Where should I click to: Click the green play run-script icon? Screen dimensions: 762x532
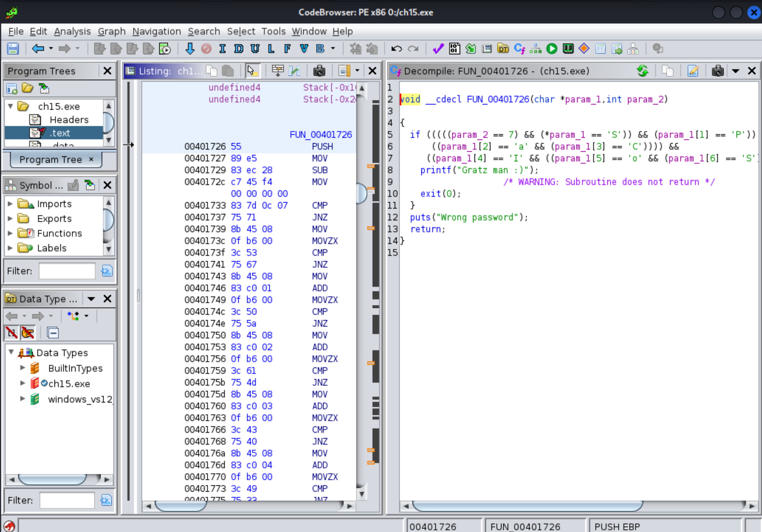click(x=552, y=49)
